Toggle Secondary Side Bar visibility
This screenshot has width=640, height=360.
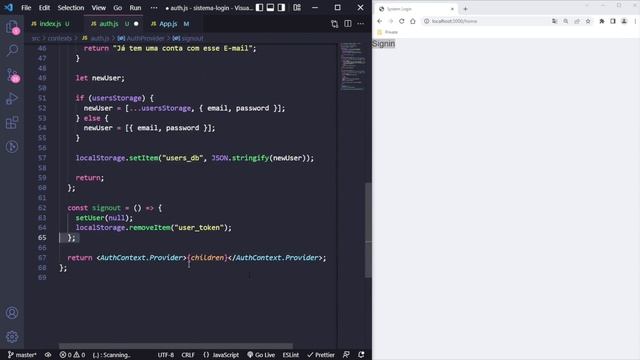click(x=281, y=7)
